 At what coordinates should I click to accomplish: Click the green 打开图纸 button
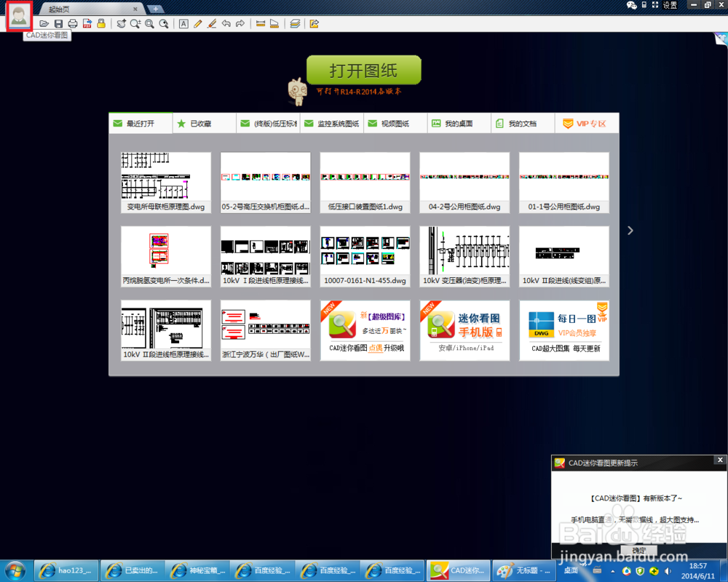(x=363, y=70)
